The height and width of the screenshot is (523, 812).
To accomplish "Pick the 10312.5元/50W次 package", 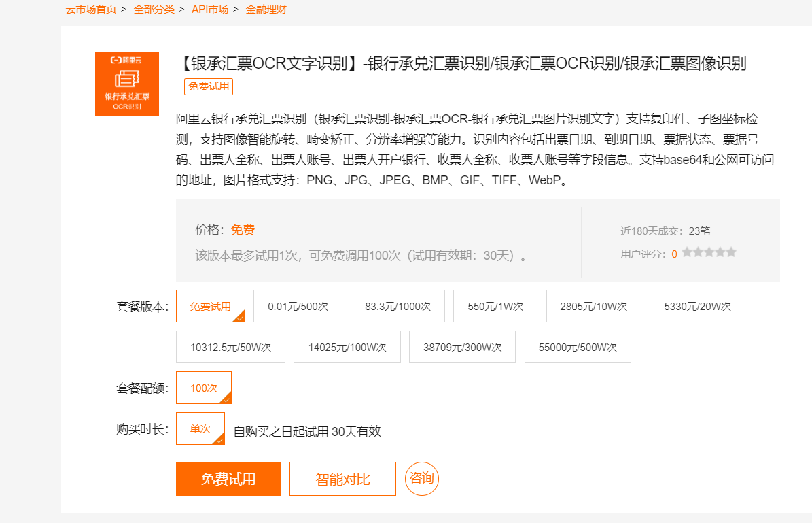I will 230,347.
